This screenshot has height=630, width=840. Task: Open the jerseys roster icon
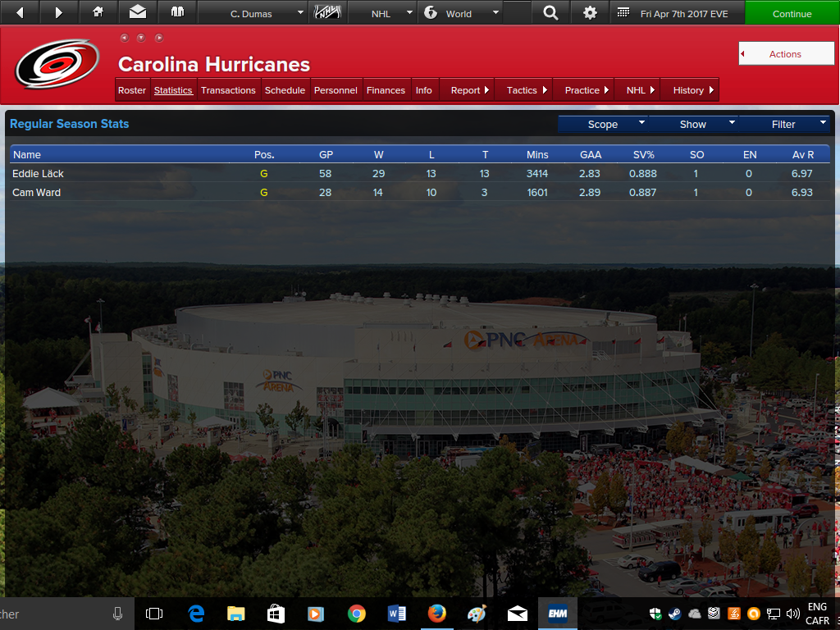point(177,11)
